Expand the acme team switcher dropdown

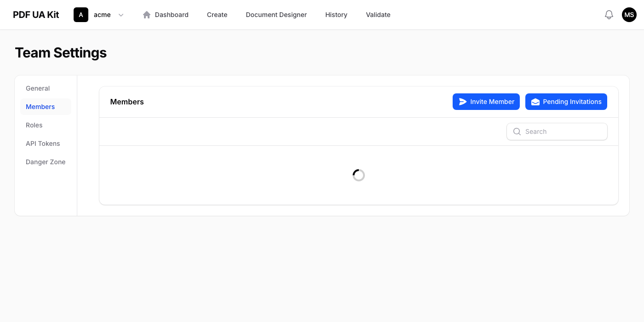[121, 15]
